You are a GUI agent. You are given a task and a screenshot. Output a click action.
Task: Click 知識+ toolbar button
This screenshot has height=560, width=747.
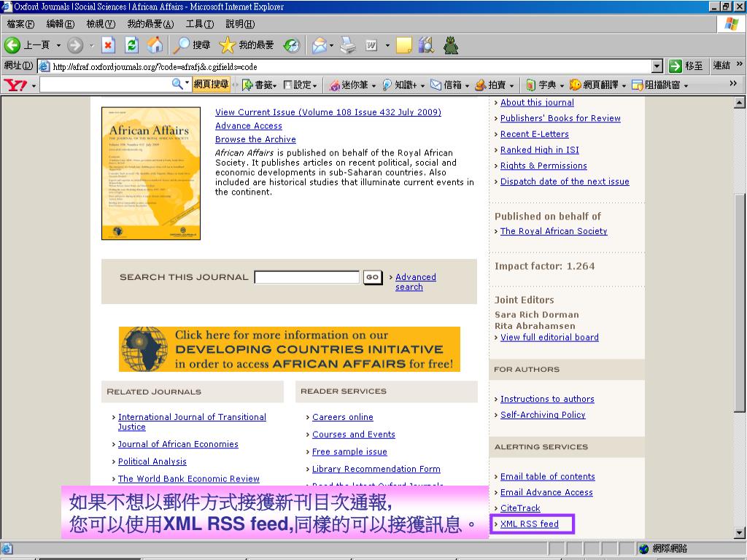tap(403, 85)
